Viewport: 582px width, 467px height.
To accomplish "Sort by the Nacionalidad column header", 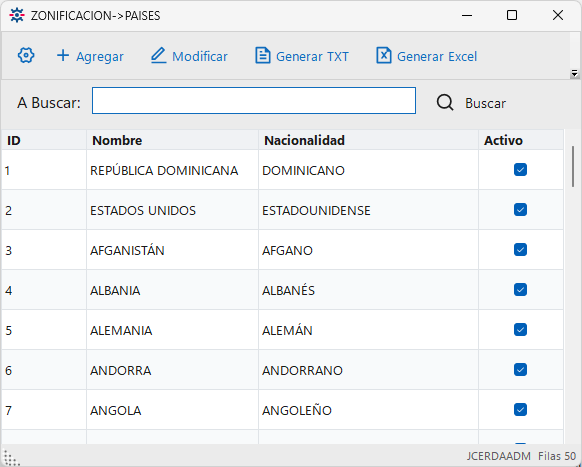I will 369,140.
